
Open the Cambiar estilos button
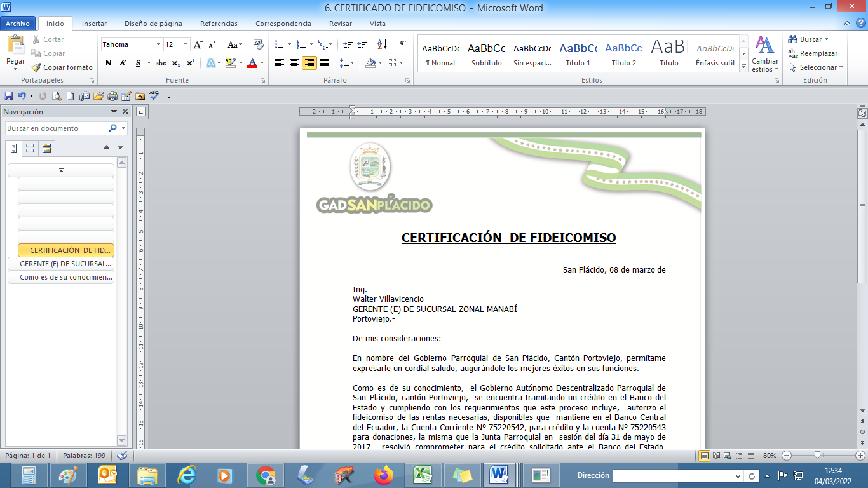(x=764, y=55)
